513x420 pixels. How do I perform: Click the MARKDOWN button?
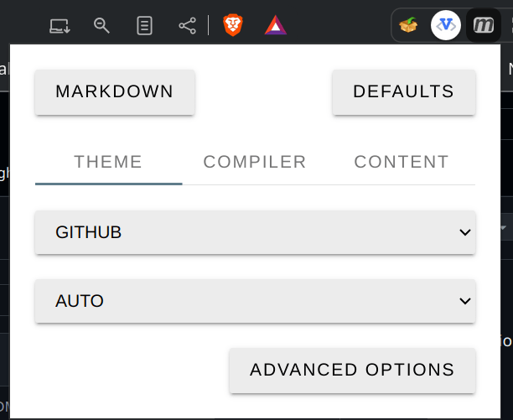(115, 91)
